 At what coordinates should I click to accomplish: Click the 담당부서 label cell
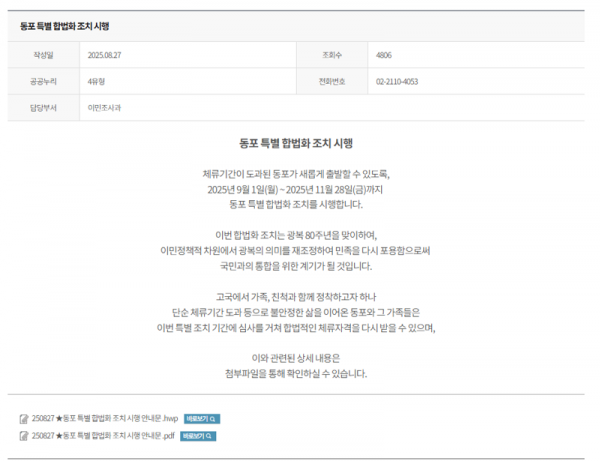pyautogui.click(x=44, y=106)
